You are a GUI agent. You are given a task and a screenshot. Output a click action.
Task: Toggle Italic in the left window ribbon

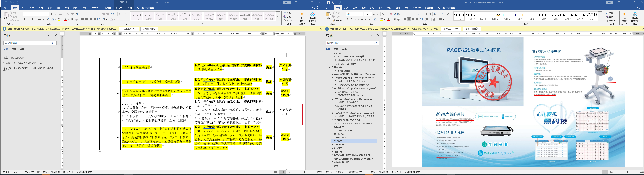click(29, 19)
